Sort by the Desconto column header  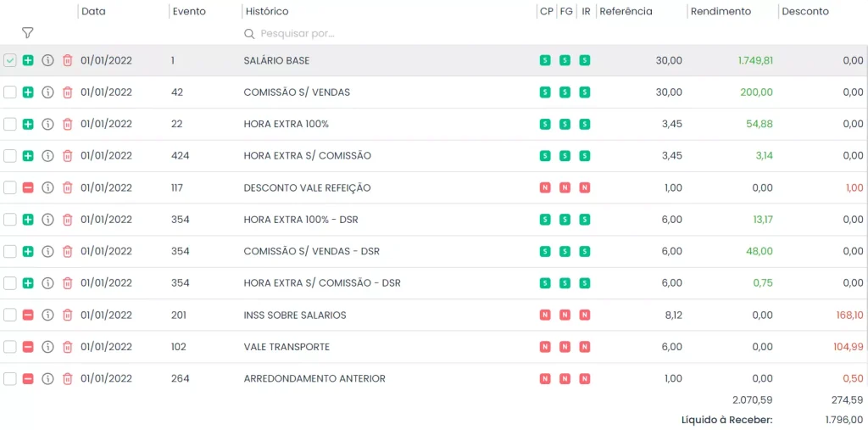805,11
